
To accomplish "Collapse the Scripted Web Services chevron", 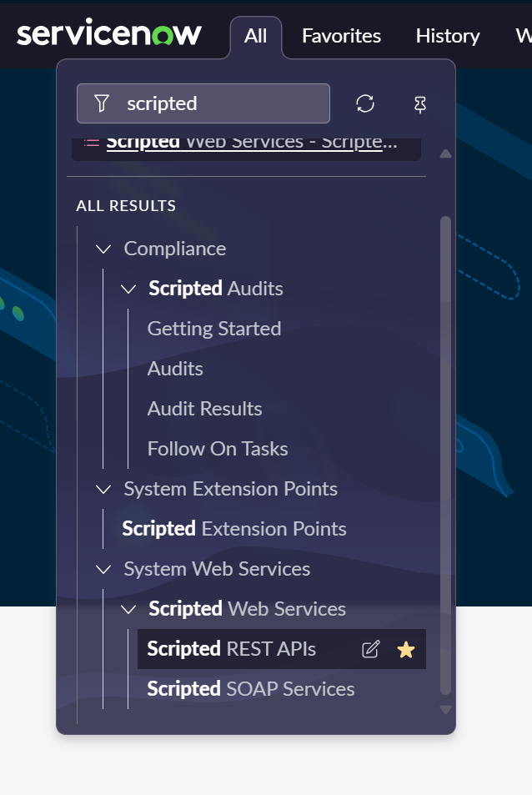I will [x=128, y=610].
